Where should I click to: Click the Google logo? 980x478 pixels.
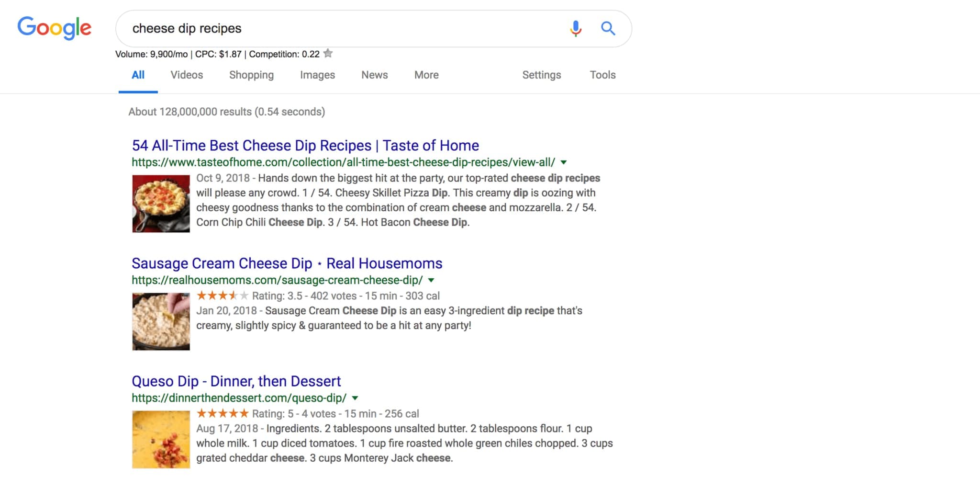click(55, 28)
